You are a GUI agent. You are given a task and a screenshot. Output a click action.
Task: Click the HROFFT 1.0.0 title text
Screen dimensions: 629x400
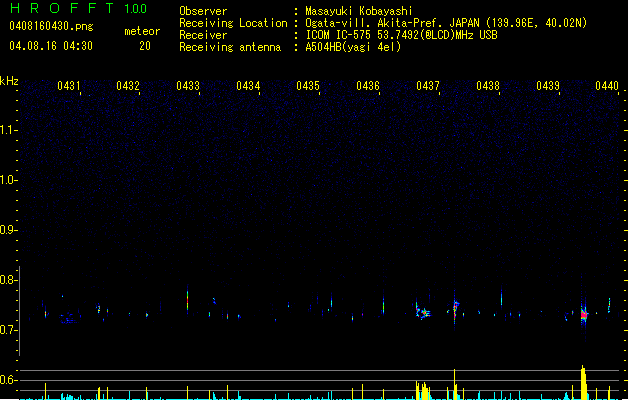click(78, 8)
